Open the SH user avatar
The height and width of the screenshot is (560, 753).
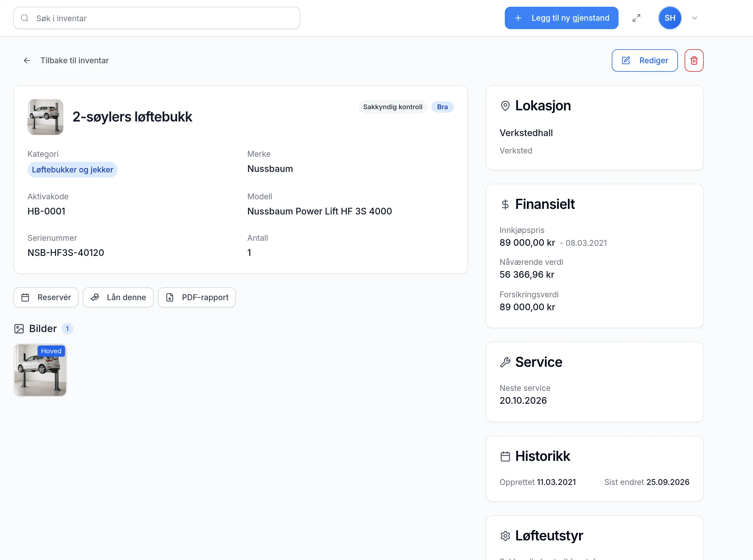pos(670,18)
